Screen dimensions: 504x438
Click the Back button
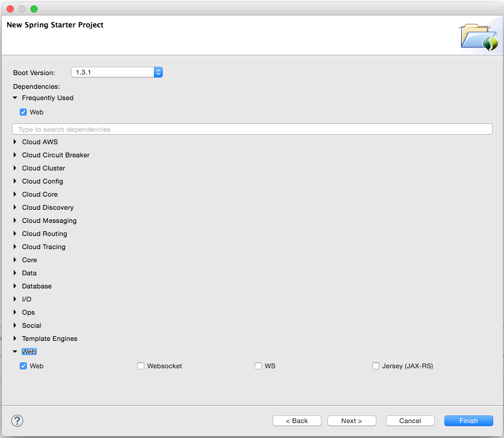[x=297, y=421]
